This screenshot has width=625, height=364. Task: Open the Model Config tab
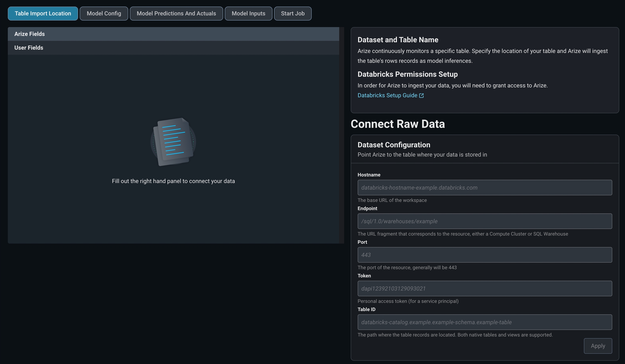coord(104,14)
